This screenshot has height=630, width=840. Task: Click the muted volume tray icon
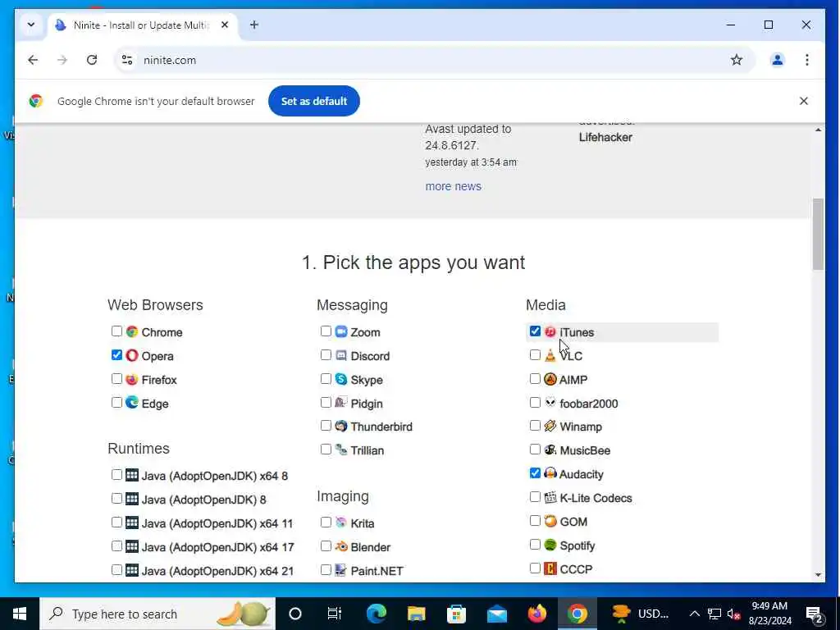(x=734, y=614)
